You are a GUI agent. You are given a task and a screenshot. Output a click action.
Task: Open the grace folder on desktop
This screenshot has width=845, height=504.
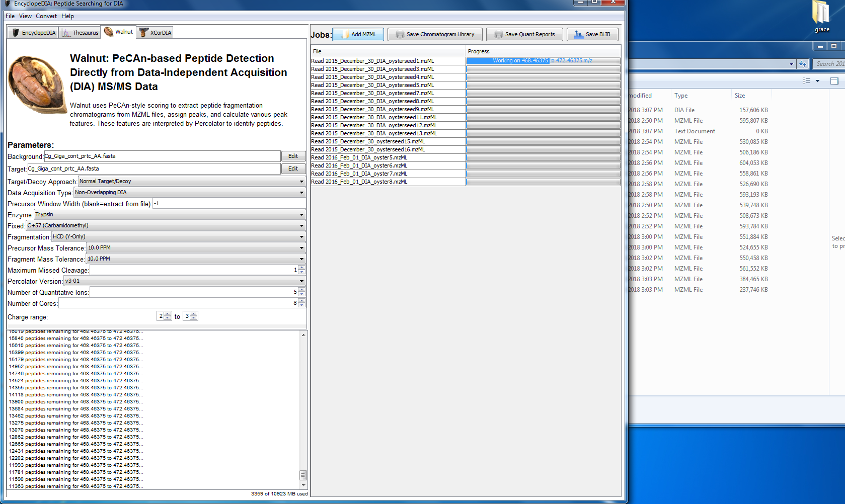point(822,17)
